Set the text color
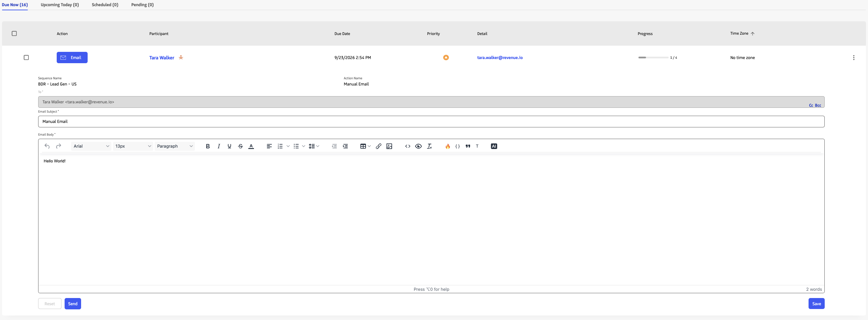 point(251,146)
